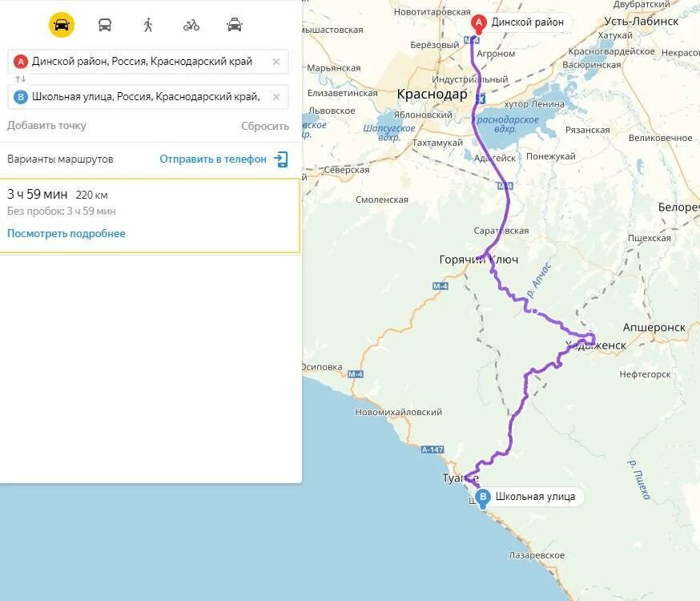Image resolution: width=700 pixels, height=601 pixels.
Task: Switch to the taxi route mode
Action: [x=235, y=25]
